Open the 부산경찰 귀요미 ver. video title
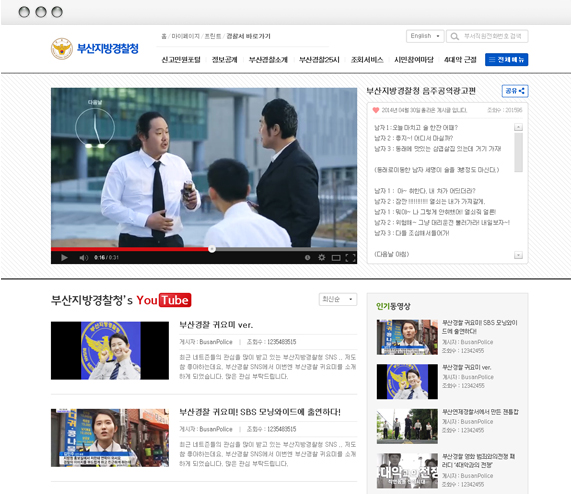The image size is (571, 494). pyautogui.click(x=216, y=325)
